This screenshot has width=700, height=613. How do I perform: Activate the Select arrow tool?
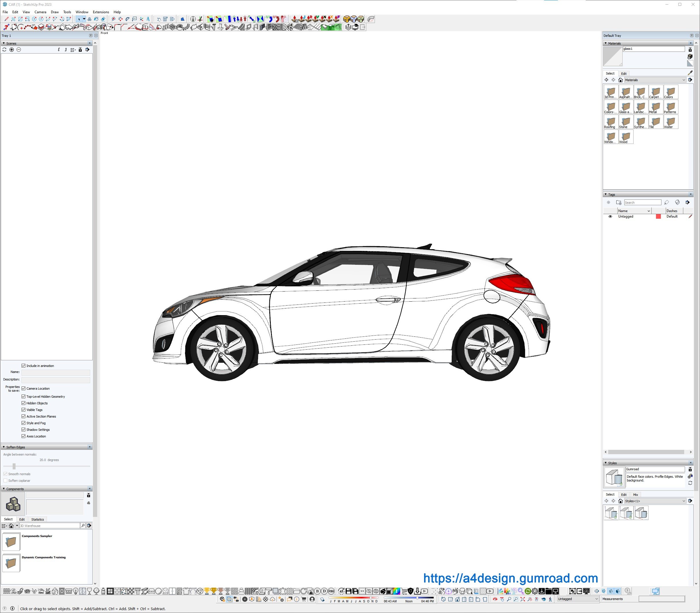pos(79,19)
